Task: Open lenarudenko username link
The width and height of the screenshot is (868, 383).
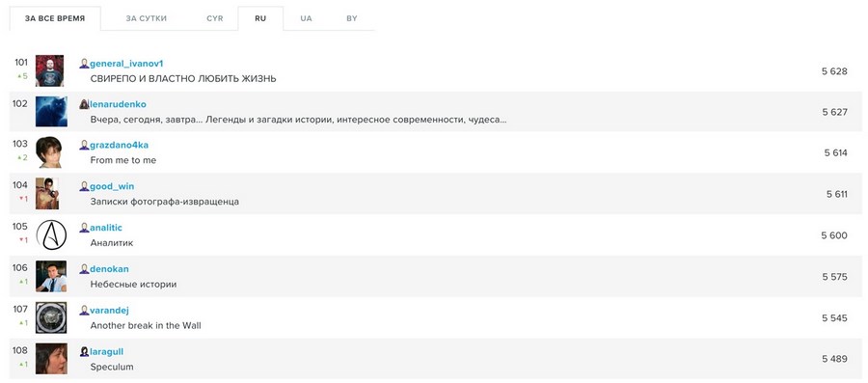Action: pyautogui.click(x=118, y=104)
